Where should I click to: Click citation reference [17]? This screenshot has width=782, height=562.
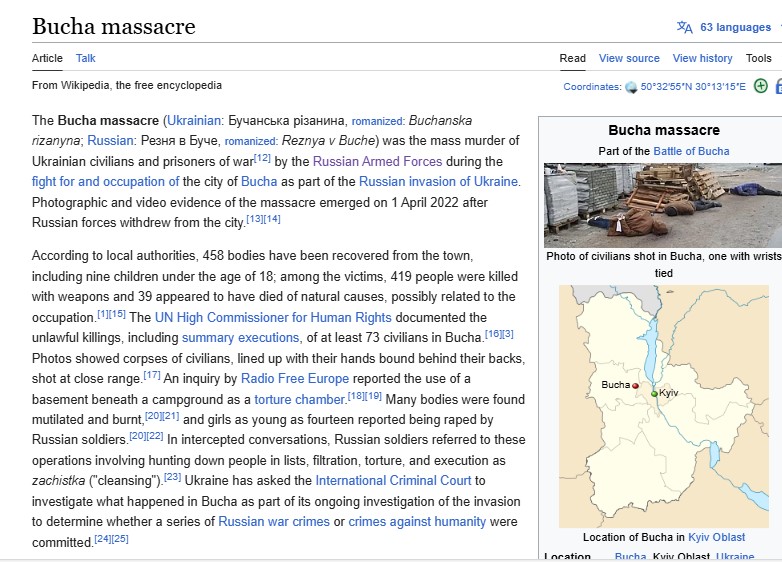coord(152,375)
